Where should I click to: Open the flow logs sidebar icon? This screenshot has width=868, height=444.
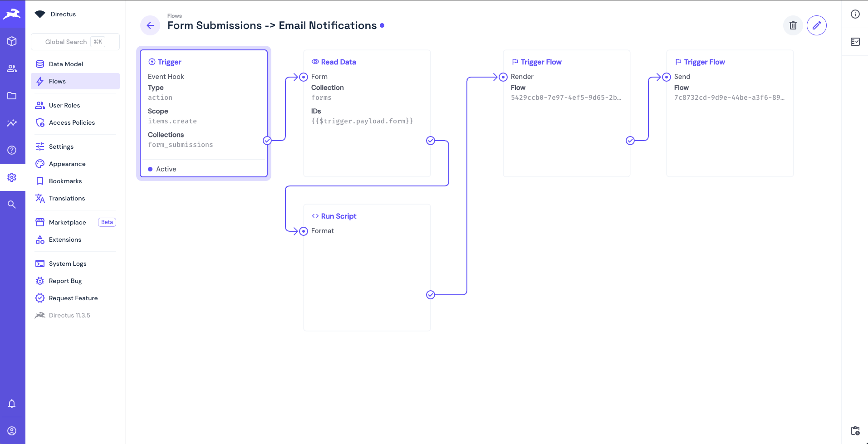coord(856,42)
